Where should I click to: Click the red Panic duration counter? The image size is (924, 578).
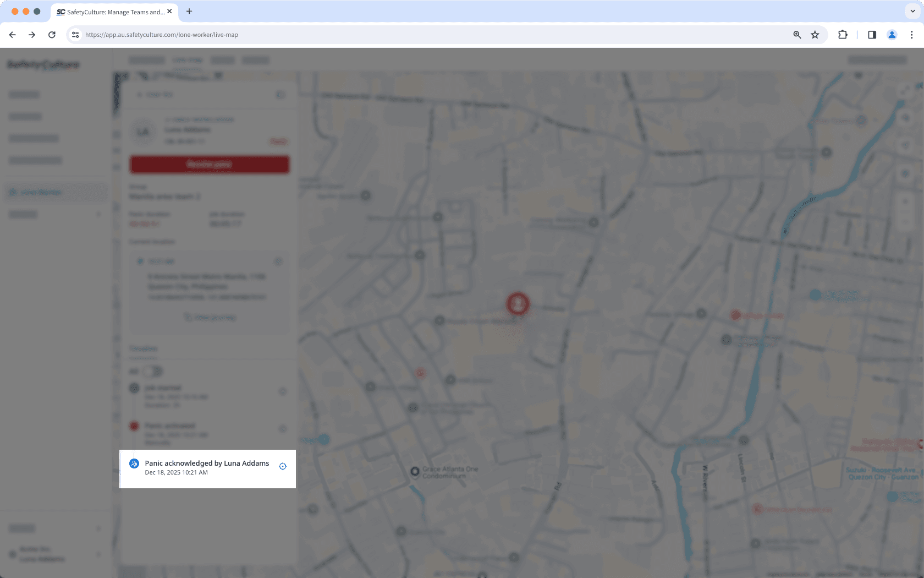(144, 223)
